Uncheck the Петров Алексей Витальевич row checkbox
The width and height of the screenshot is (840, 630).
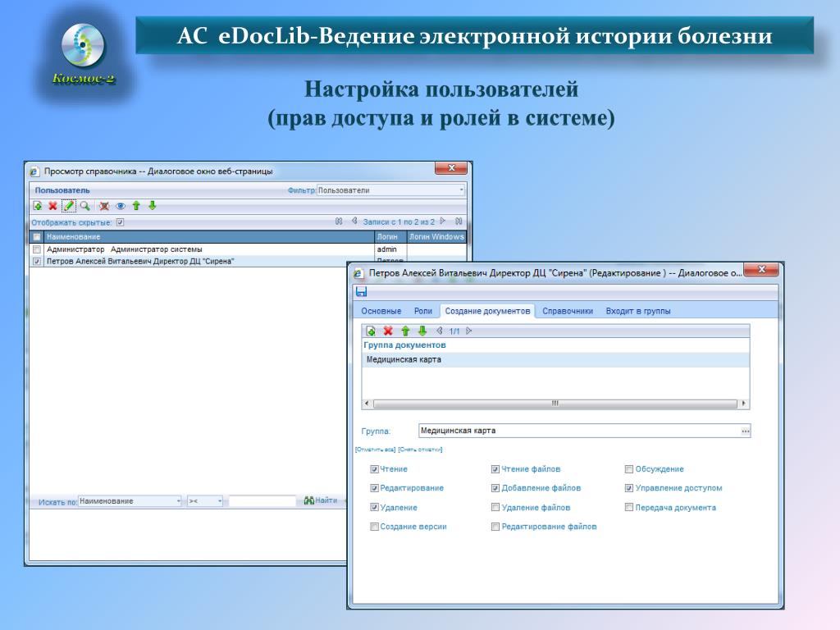(x=36, y=262)
